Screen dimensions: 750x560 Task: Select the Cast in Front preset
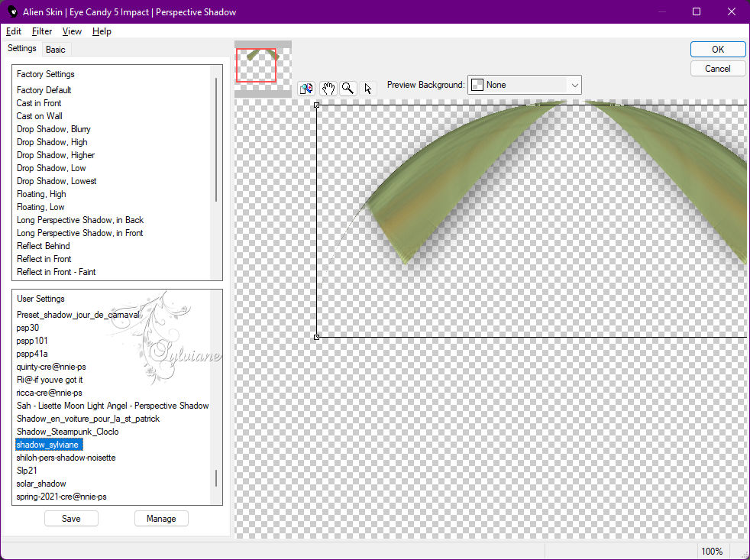click(x=39, y=103)
